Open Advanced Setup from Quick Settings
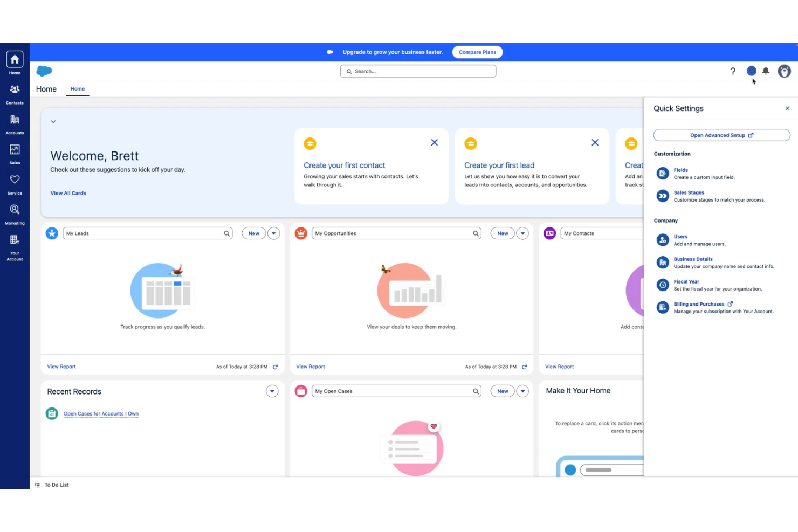Screen dimensions: 798x532 (721, 135)
